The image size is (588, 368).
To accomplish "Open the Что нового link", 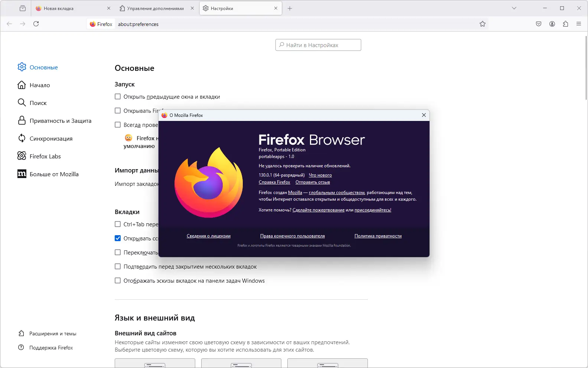I will point(320,175).
